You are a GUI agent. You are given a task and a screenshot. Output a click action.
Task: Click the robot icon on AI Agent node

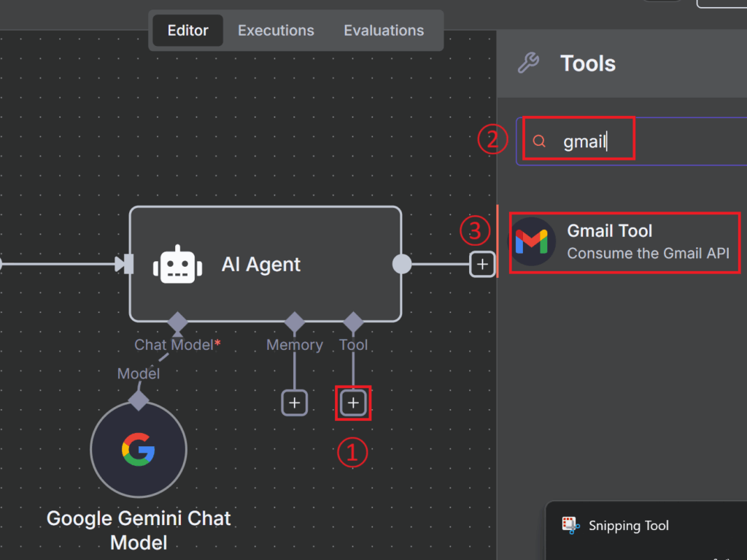coord(177,265)
